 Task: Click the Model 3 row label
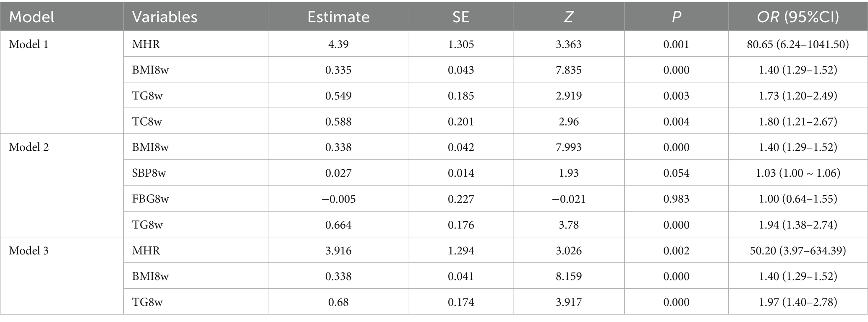click(29, 251)
